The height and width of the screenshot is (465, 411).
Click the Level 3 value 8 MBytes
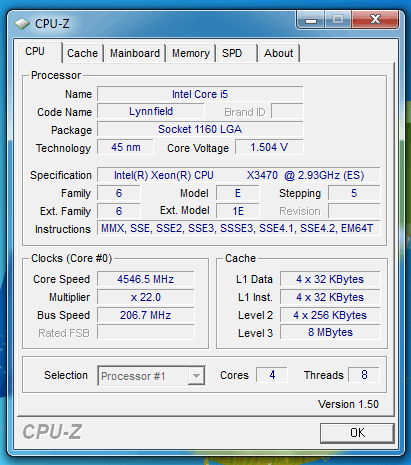pyautogui.click(x=330, y=332)
